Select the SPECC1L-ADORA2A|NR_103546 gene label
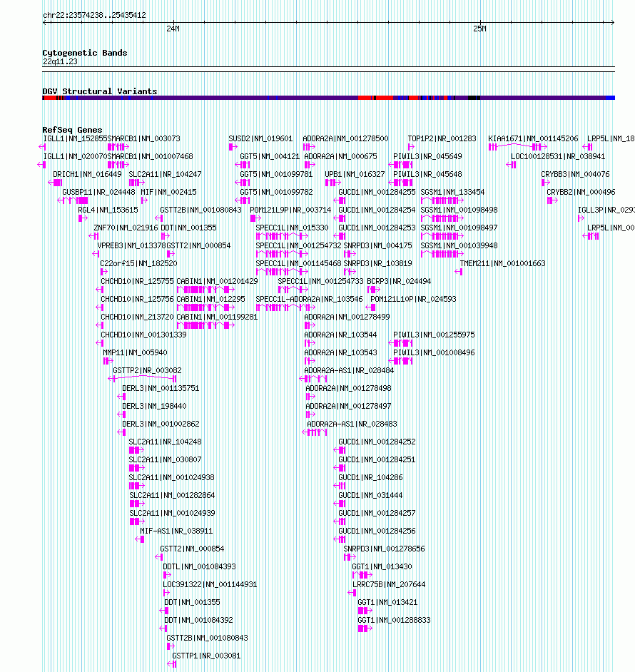Viewport: 635px width, 672px height. pyautogui.click(x=309, y=299)
